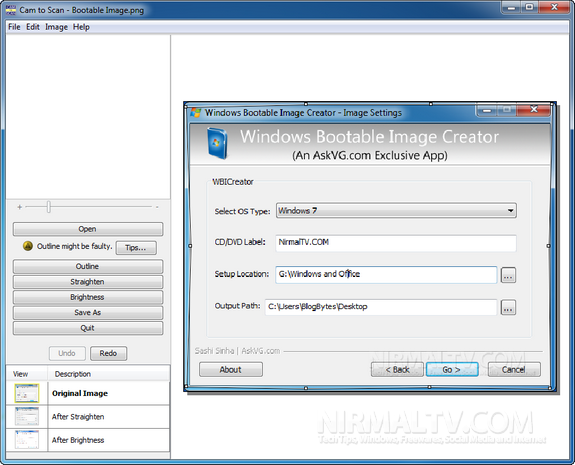Click the Output Path field in image
The image size is (575, 465).
coord(381,307)
